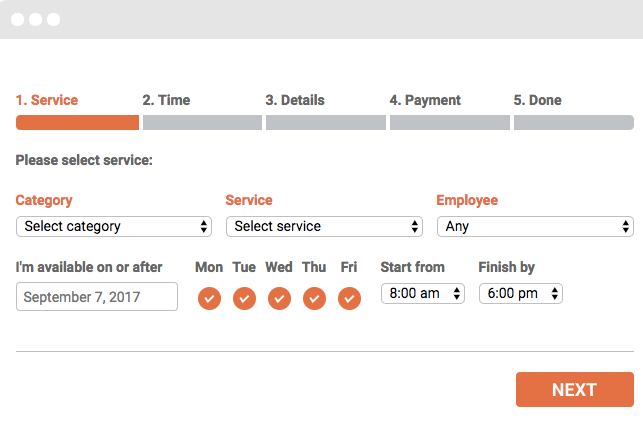
Task: Click the first window control dot
Action: point(17,19)
